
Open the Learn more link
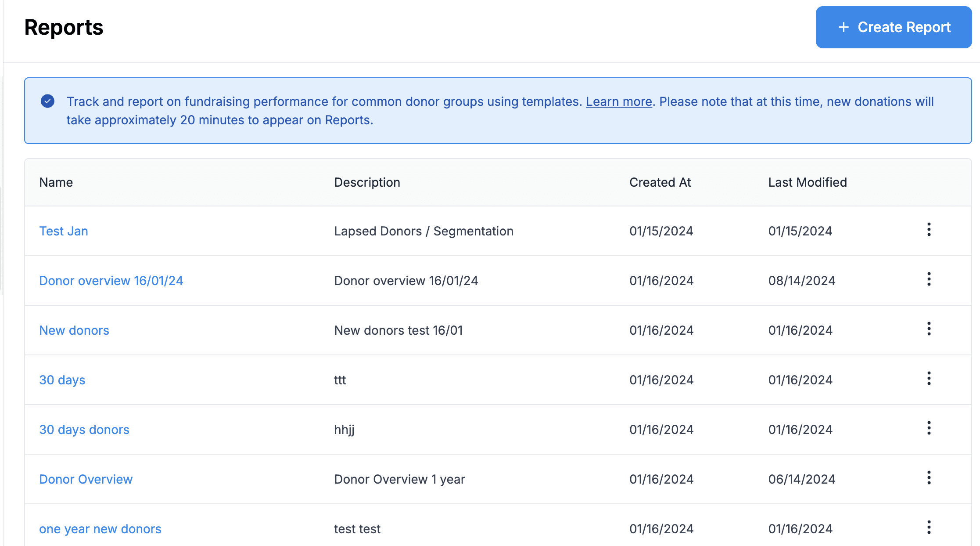point(619,101)
